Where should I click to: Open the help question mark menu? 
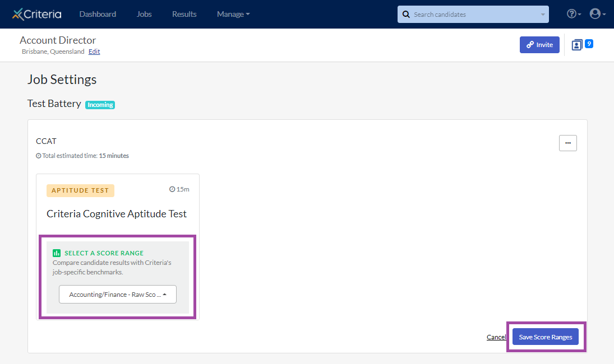pyautogui.click(x=574, y=14)
